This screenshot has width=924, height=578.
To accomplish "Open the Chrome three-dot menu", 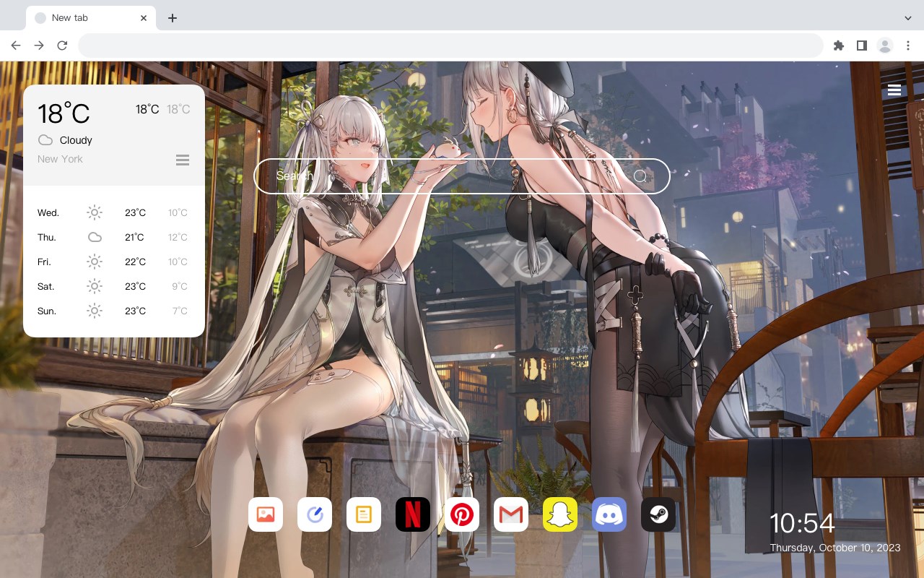I will [x=908, y=46].
